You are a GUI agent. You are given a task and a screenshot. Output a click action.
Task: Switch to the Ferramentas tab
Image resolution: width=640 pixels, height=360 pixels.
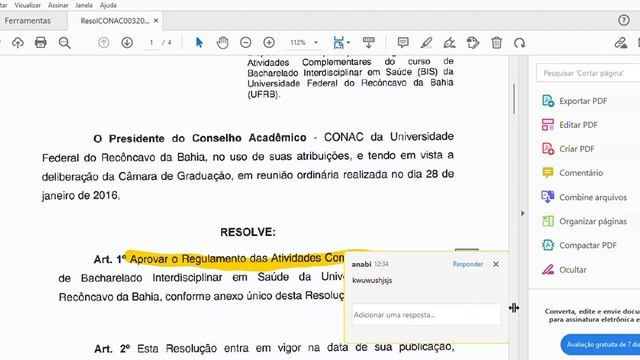tap(27, 21)
